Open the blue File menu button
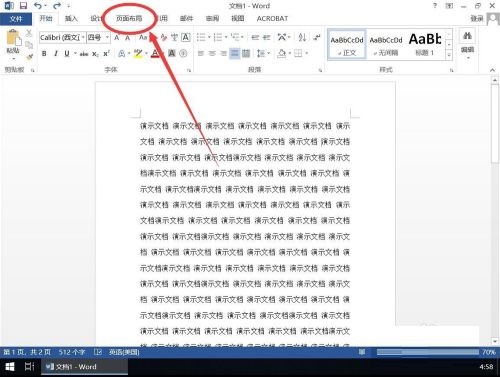 point(16,19)
